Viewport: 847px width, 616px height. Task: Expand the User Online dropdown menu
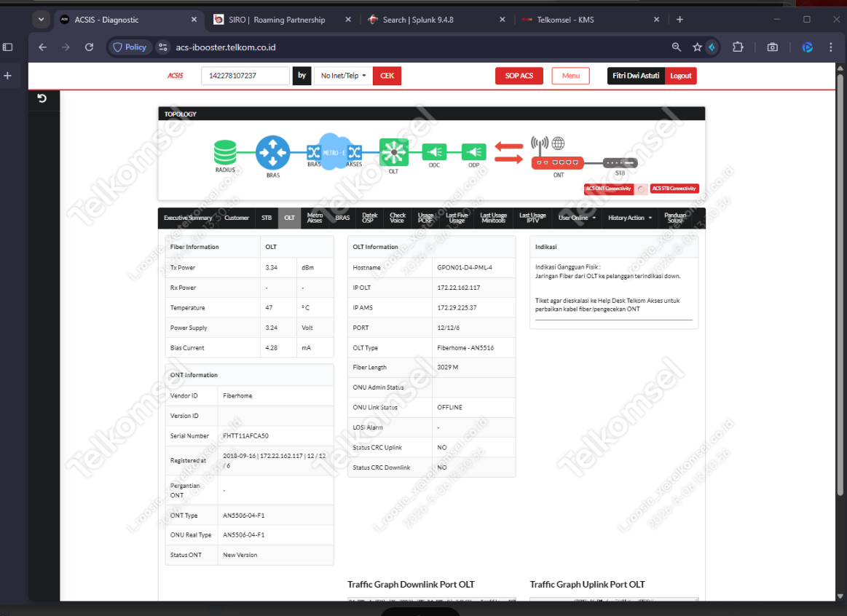[x=577, y=218]
